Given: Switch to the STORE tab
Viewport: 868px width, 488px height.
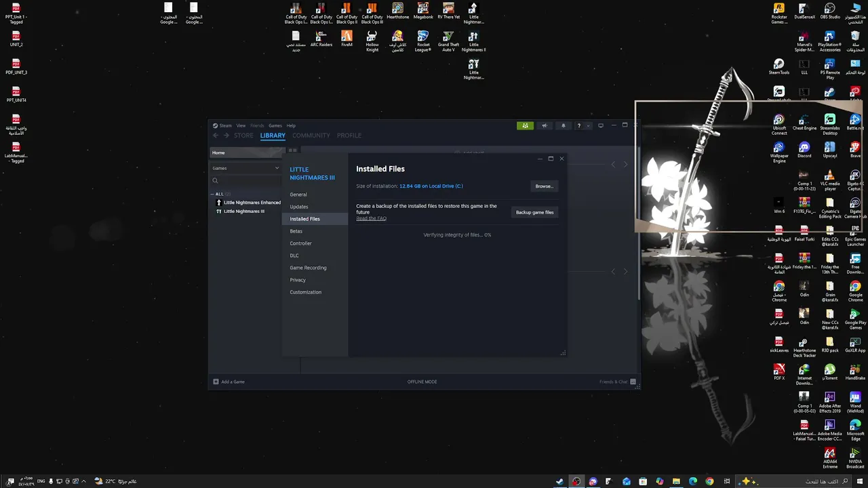Looking at the screenshot, I should pos(243,136).
